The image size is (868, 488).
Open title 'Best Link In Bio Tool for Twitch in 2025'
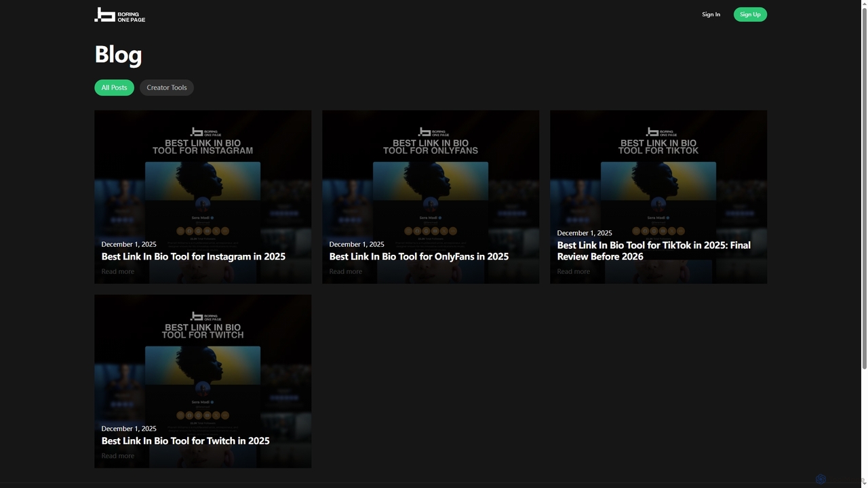click(185, 441)
